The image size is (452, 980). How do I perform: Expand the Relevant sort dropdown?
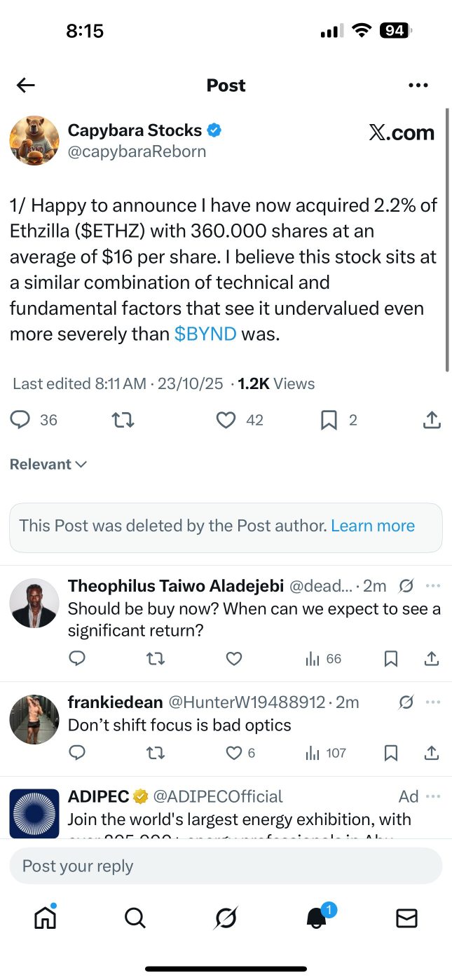tap(48, 464)
